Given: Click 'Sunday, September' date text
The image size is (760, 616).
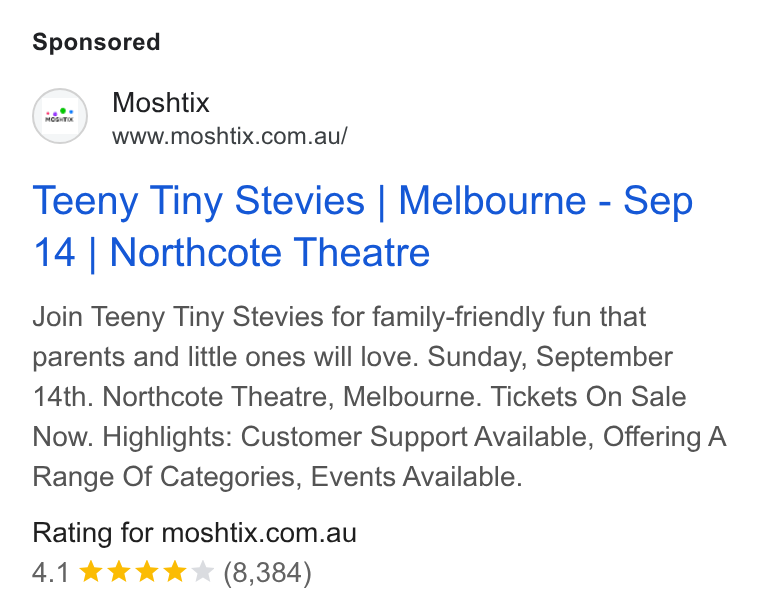Looking at the screenshot, I should point(550,358).
